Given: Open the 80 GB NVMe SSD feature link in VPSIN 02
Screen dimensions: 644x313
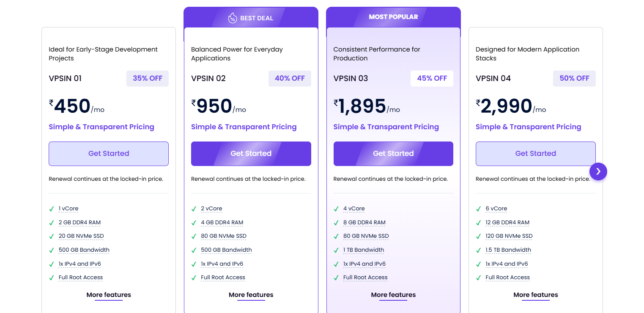Looking at the screenshot, I should pos(224,236).
